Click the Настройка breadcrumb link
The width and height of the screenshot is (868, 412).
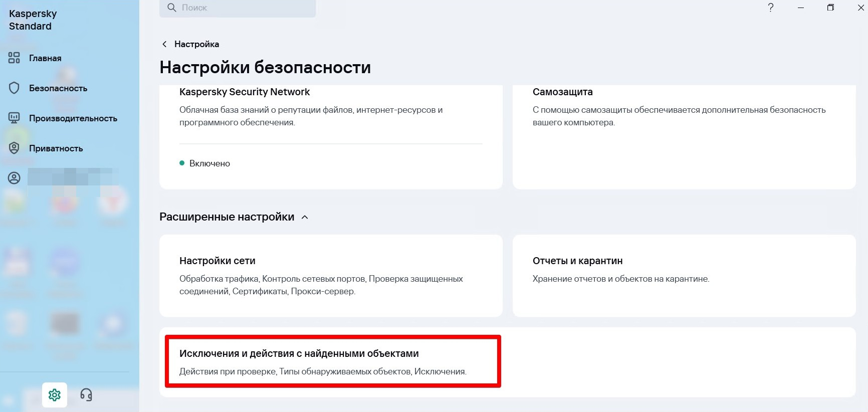click(196, 44)
